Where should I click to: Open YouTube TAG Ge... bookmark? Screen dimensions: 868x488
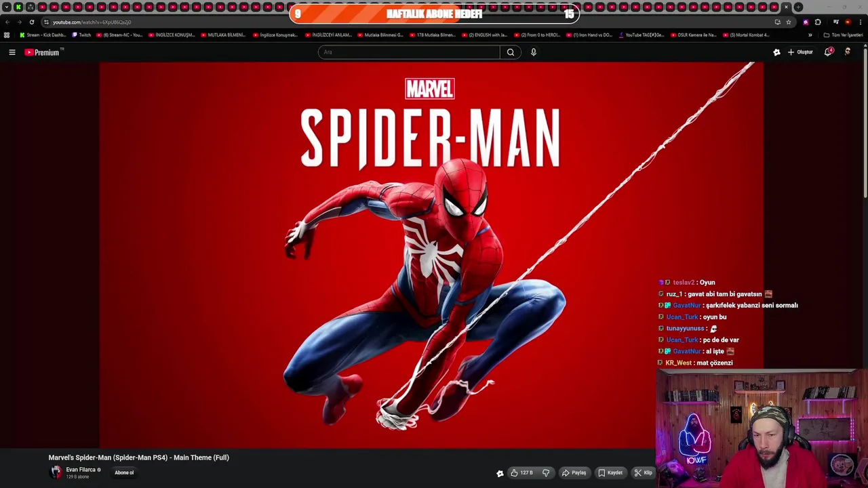(x=642, y=35)
